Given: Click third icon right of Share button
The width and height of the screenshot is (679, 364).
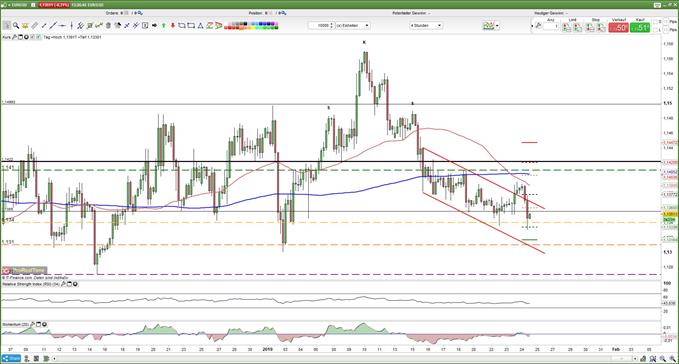Looking at the screenshot, I should [x=46, y=358].
